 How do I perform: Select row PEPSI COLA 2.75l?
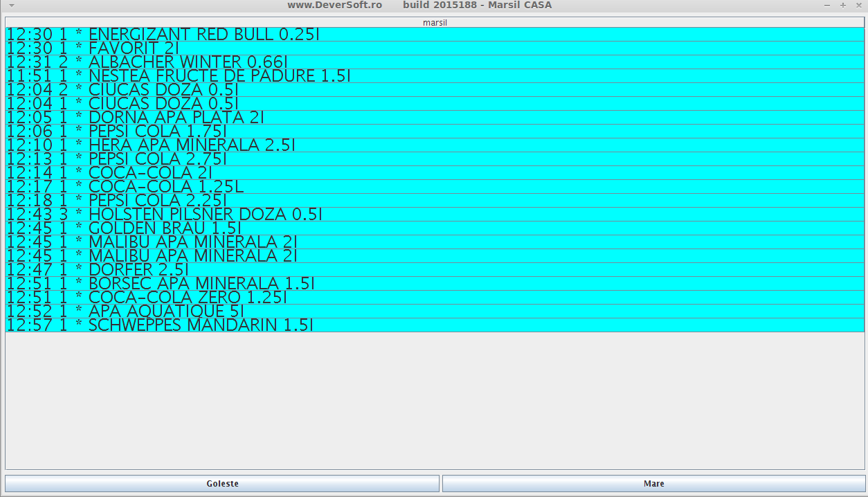click(x=435, y=159)
